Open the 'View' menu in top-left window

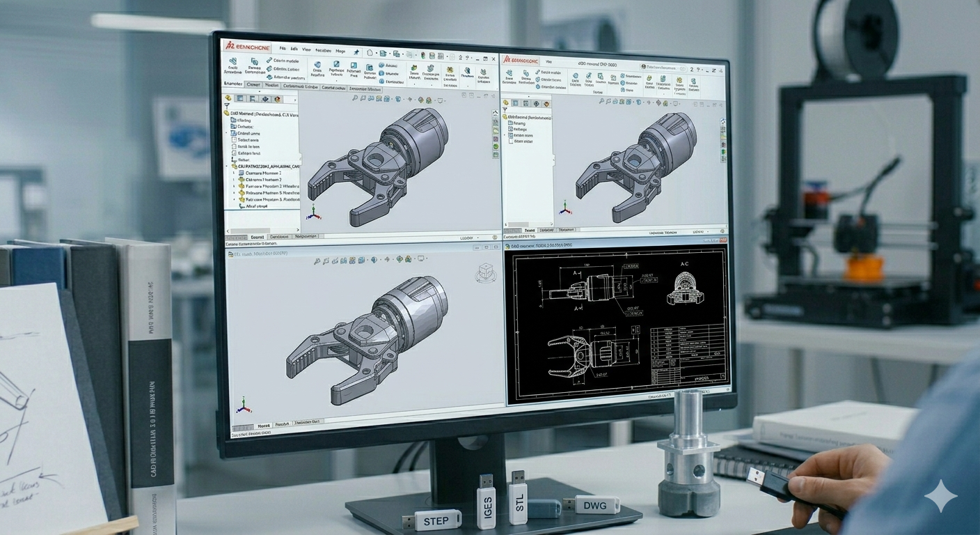point(306,49)
